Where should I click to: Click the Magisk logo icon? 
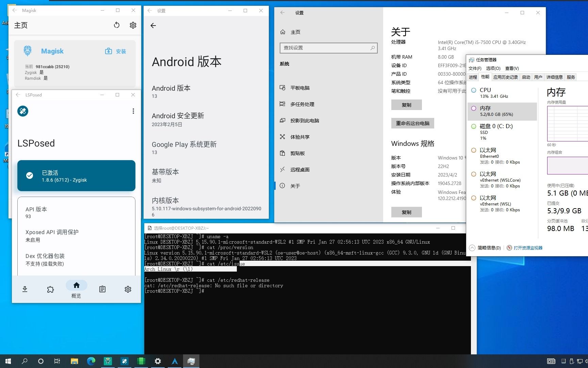click(x=28, y=51)
